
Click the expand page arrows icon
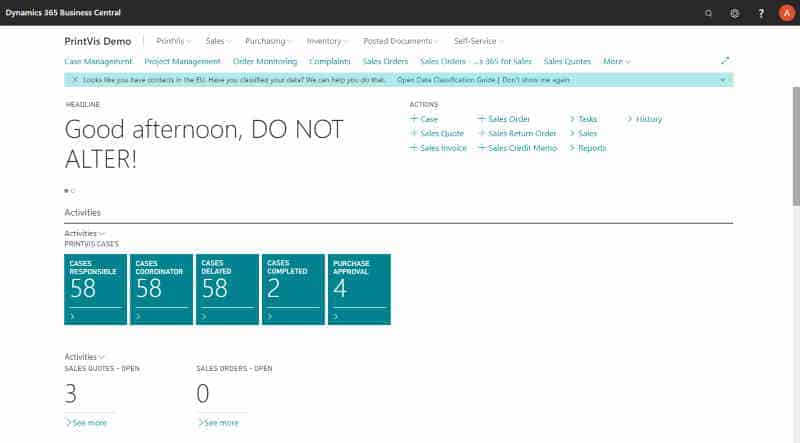725,61
